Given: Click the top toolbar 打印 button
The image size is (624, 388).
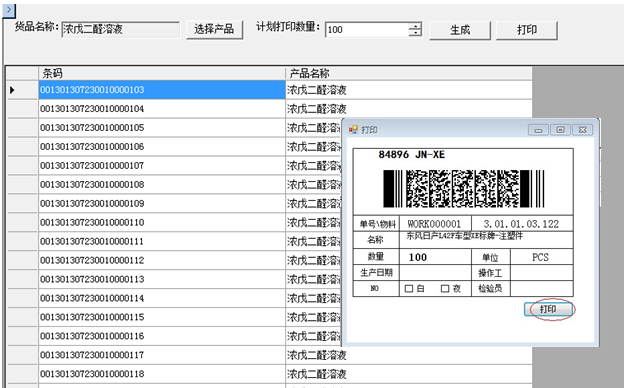Looking at the screenshot, I should (527, 30).
